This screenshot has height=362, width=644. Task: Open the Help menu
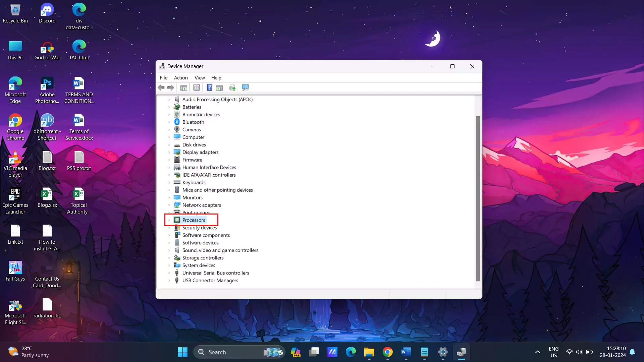[x=216, y=78]
